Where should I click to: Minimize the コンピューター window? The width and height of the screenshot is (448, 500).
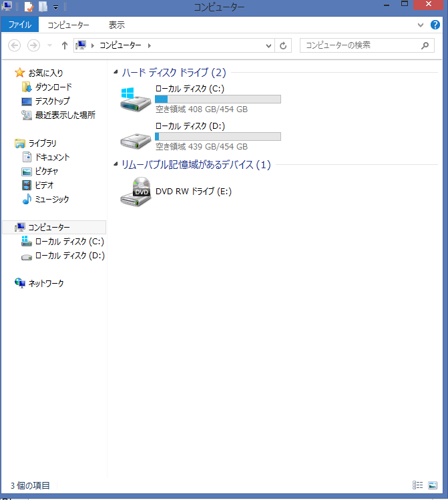[x=387, y=5]
